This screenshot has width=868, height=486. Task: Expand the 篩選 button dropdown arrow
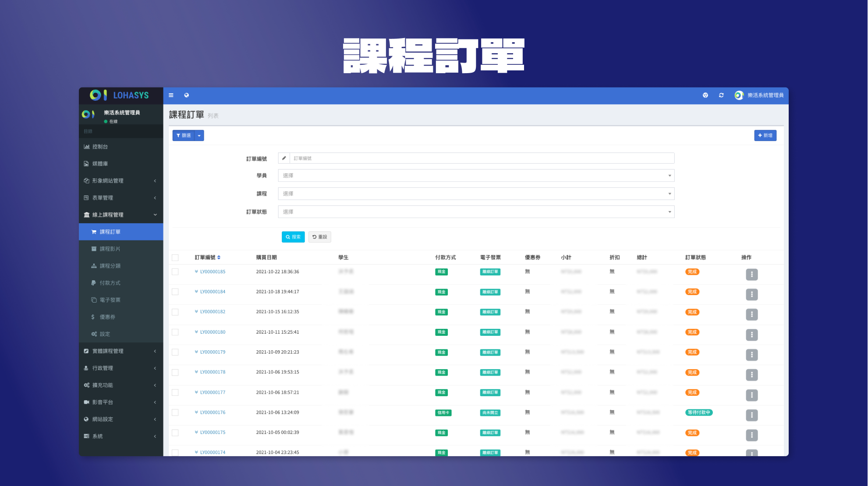pyautogui.click(x=199, y=136)
